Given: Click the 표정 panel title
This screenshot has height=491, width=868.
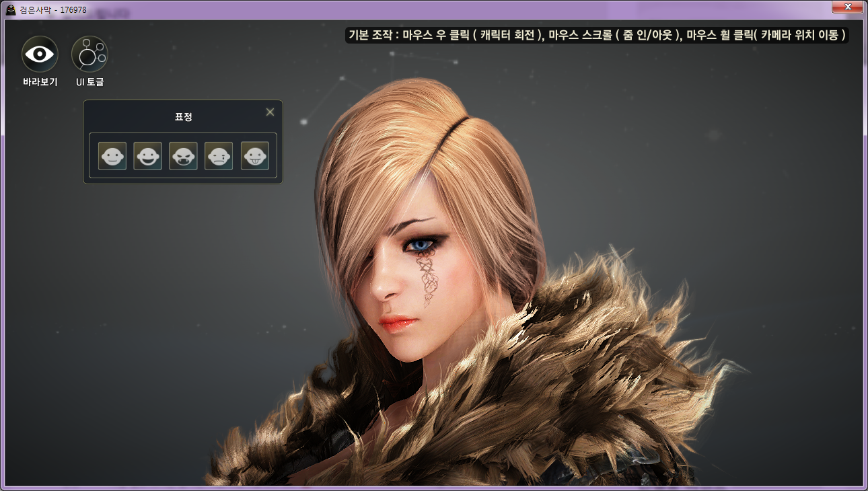Looking at the screenshot, I should 183,116.
